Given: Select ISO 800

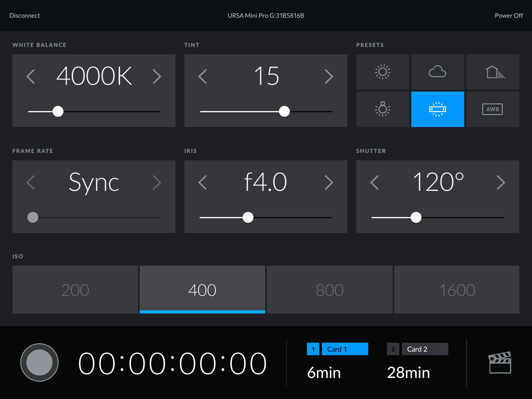Looking at the screenshot, I should click(x=329, y=290).
